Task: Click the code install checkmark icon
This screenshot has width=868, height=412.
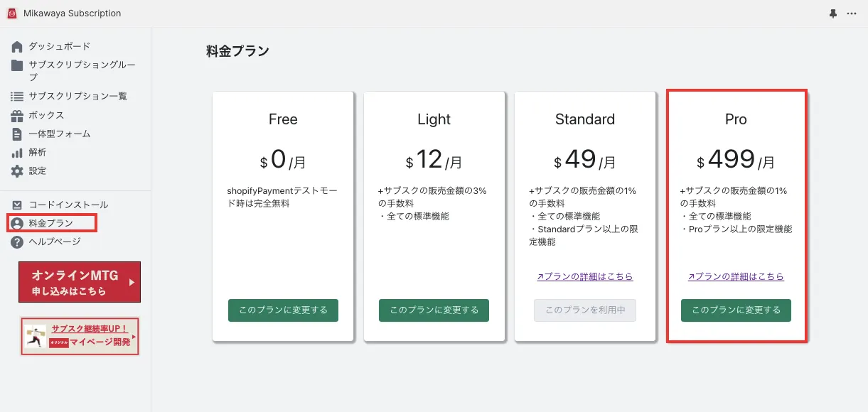Action: pos(17,205)
